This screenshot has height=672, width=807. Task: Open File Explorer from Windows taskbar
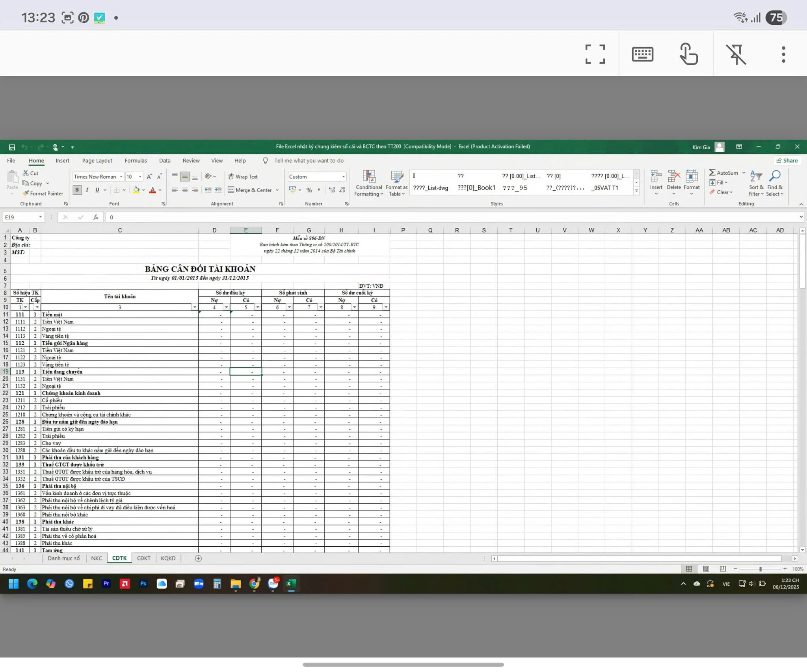236,584
